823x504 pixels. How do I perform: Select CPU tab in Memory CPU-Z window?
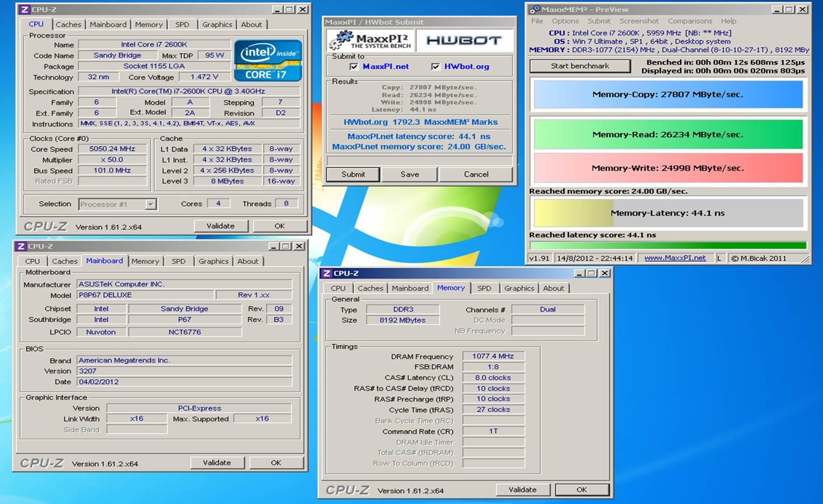pyautogui.click(x=338, y=288)
